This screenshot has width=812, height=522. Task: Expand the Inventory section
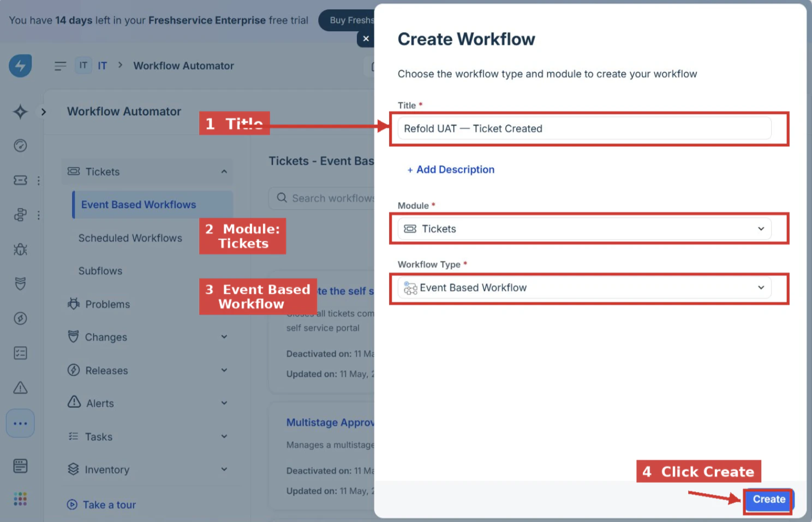[224, 469]
